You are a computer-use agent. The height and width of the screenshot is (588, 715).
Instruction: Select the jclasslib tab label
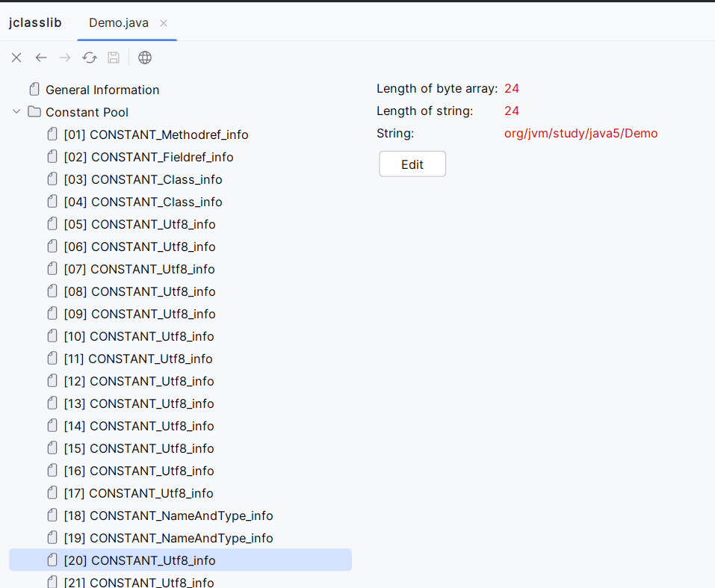click(x=35, y=22)
